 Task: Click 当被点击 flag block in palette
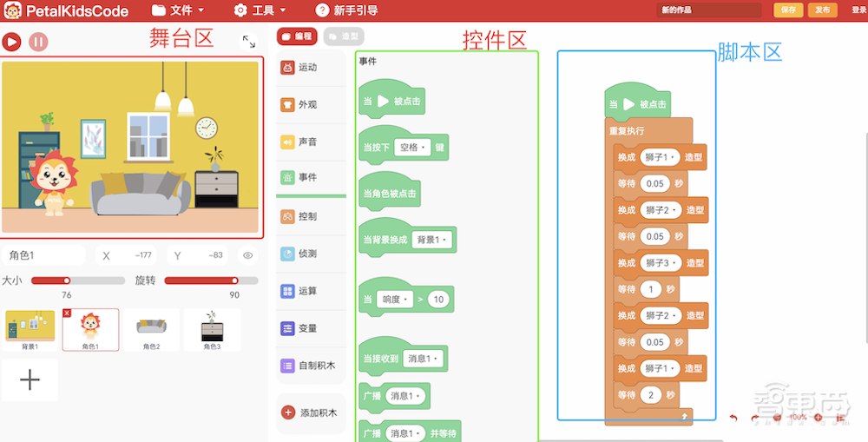(x=392, y=99)
